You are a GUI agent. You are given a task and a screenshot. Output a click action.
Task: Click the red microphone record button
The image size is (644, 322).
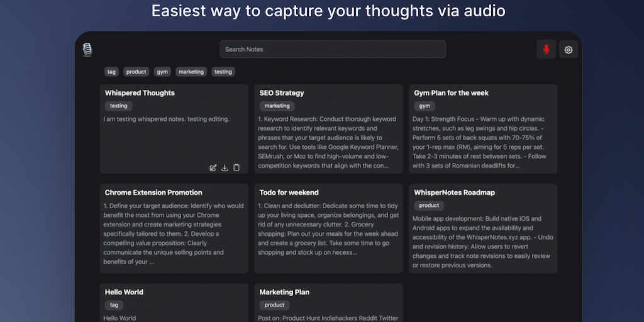point(546,50)
